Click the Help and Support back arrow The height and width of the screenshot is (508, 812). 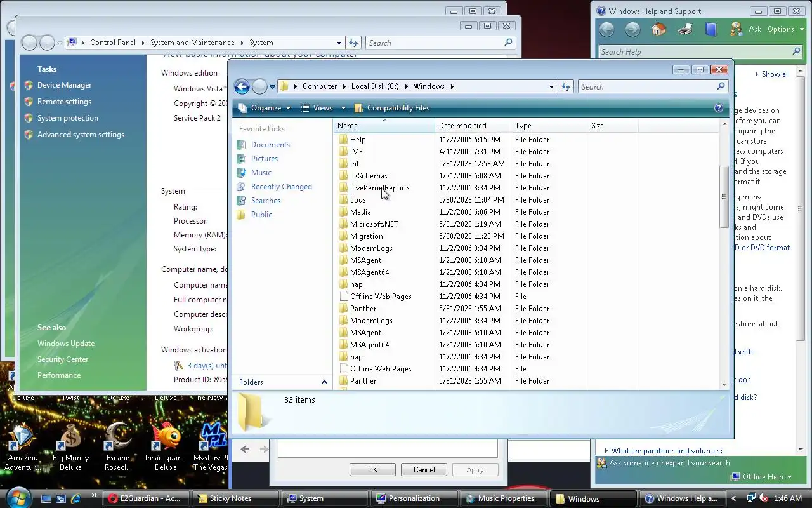click(606, 29)
